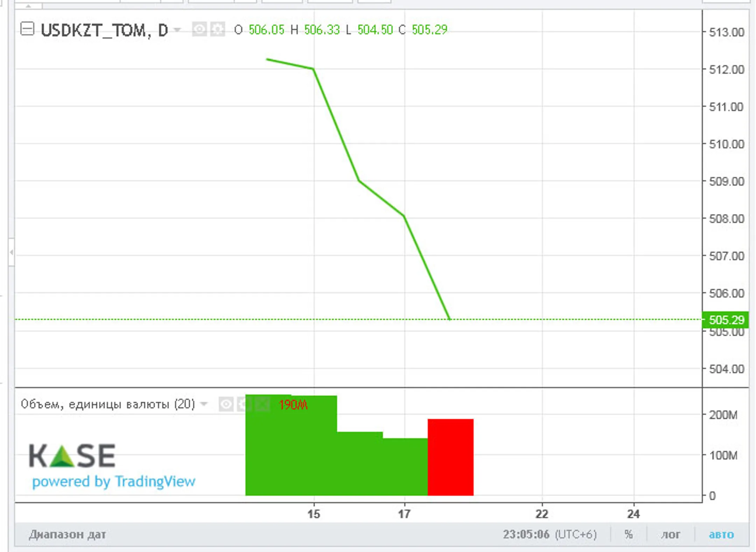Click the green 505.29 price label

coord(726,320)
